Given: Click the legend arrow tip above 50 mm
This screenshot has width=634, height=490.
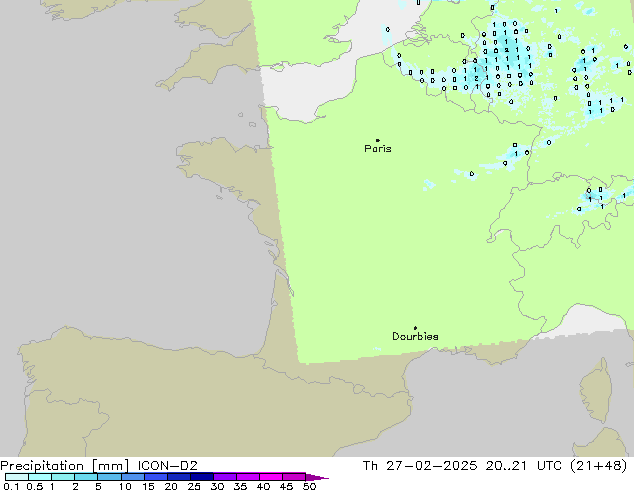Looking at the screenshot, I should pyautogui.click(x=317, y=477).
